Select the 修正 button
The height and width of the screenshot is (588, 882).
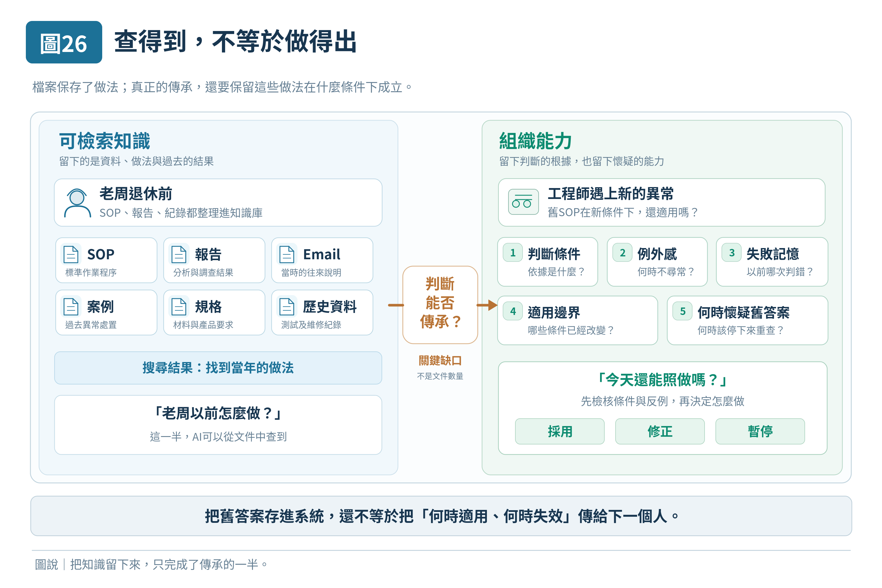[659, 431]
